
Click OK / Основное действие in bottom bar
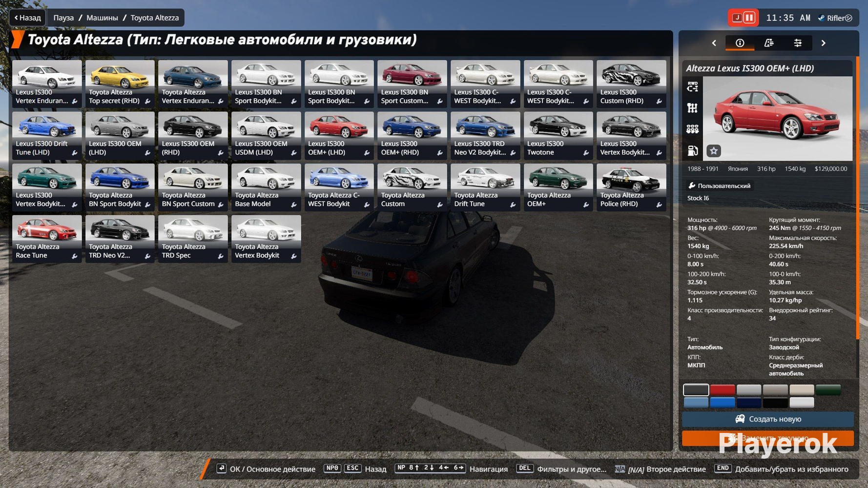pos(272,469)
